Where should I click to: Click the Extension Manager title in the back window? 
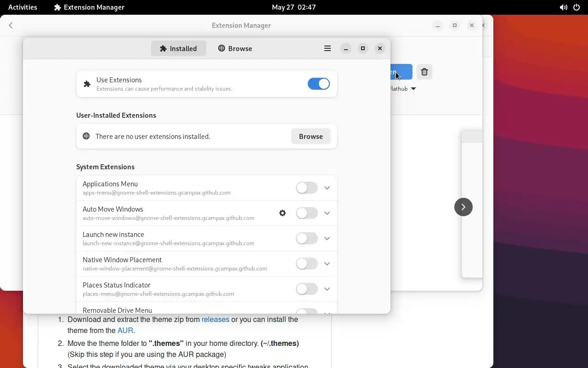tap(241, 25)
